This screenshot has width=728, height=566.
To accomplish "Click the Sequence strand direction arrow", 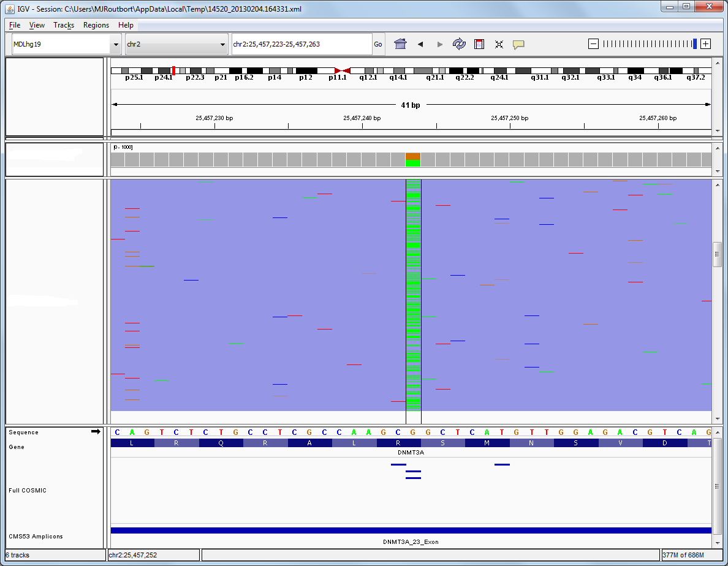I will point(96,431).
